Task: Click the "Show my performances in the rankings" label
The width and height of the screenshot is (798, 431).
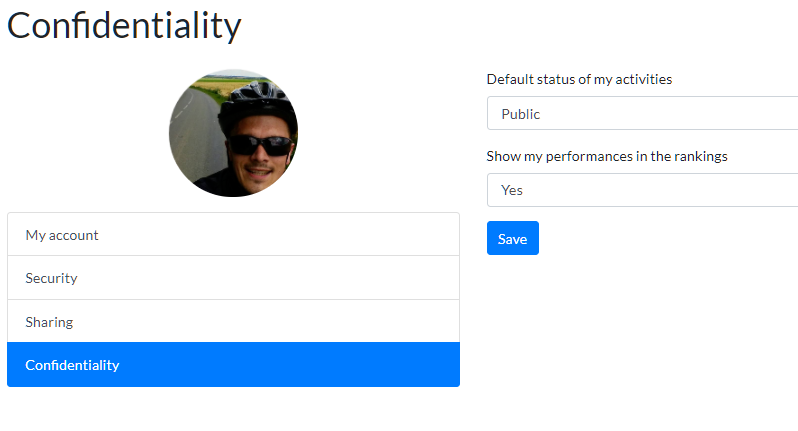Action: point(606,156)
